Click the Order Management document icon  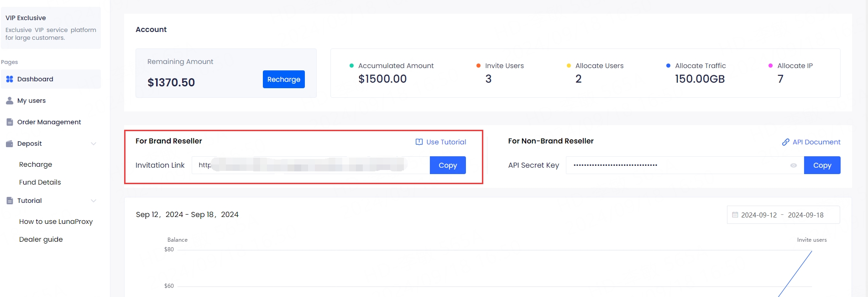[10, 122]
